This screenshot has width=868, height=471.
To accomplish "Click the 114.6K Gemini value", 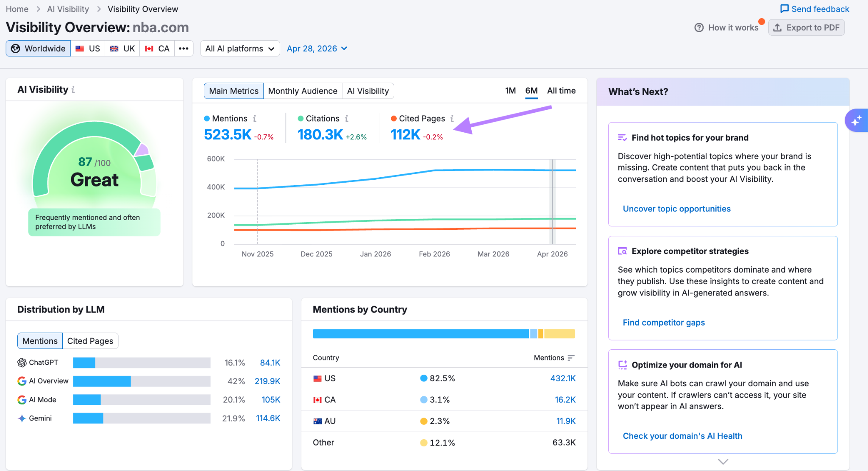I will tap(268, 418).
